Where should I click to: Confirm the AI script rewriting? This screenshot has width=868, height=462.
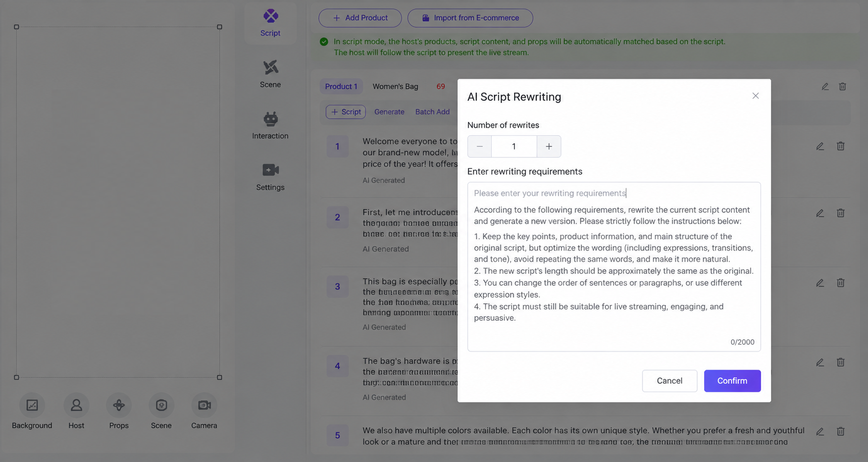click(732, 381)
